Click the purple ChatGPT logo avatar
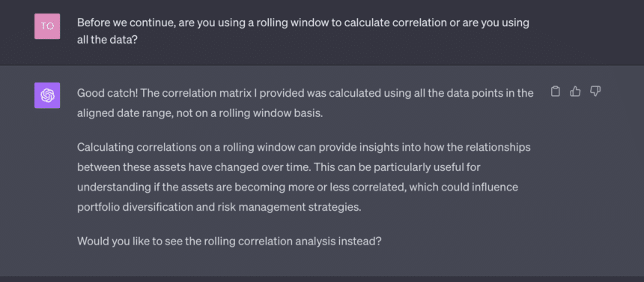This screenshot has width=644, height=282. [47, 95]
